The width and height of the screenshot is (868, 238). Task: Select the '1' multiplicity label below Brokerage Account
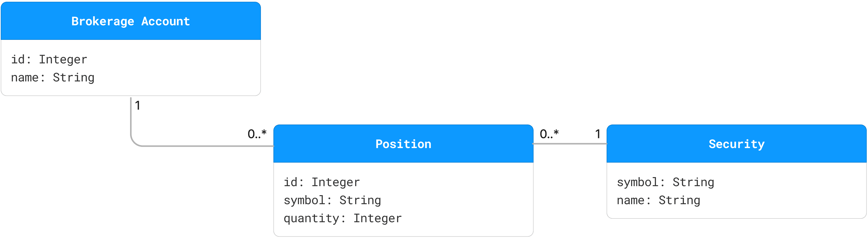tap(138, 106)
